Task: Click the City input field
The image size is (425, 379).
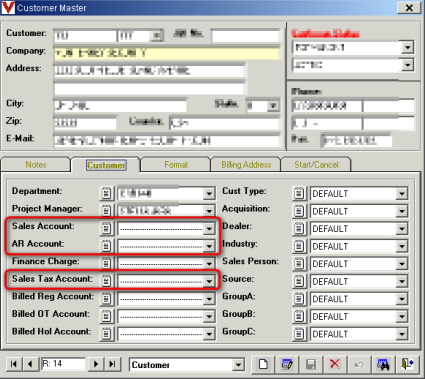Action: click(120, 106)
